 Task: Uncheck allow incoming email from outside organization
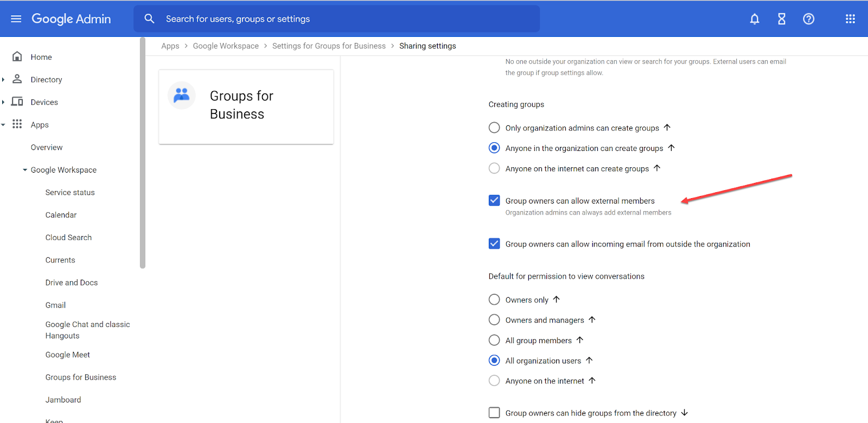click(494, 243)
